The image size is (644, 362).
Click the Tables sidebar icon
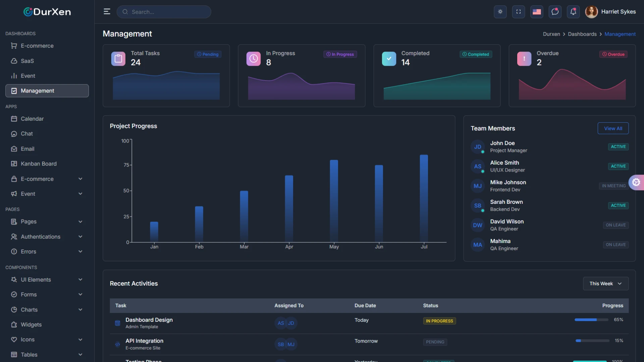(x=14, y=355)
